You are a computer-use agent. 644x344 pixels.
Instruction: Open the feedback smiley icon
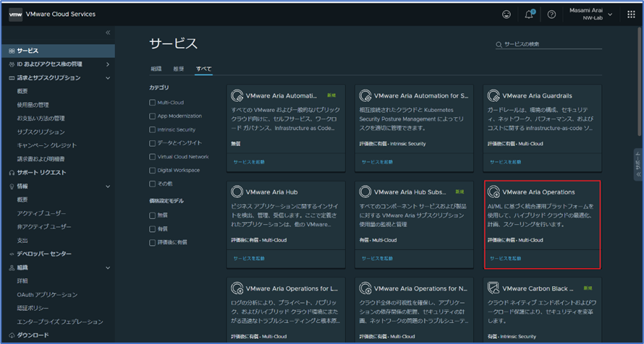507,14
